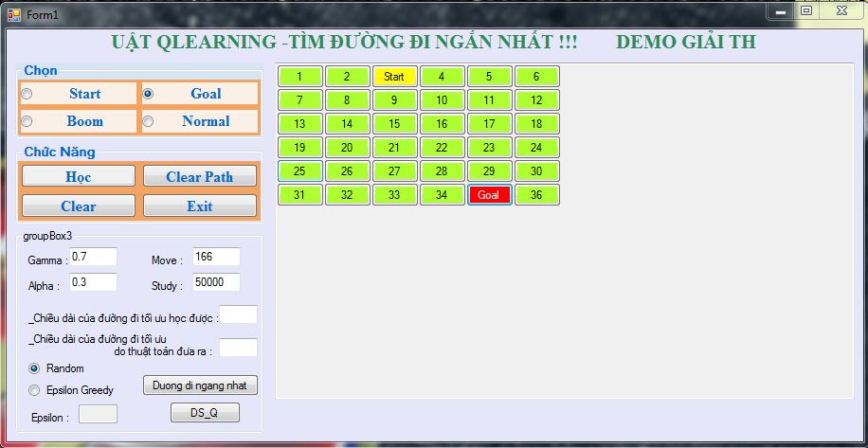This screenshot has height=448, width=868.
Task: Click grid cell 28
Action: click(443, 170)
